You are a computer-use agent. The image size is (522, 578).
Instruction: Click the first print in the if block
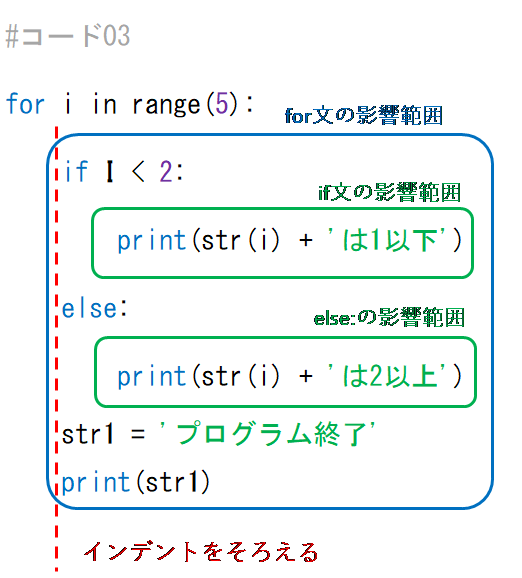point(152,240)
